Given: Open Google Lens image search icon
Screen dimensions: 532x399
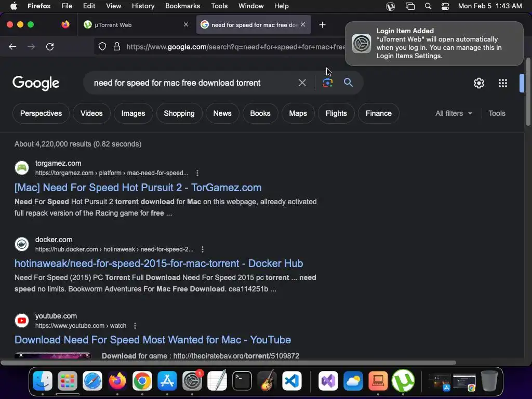Looking at the screenshot, I should point(327,83).
